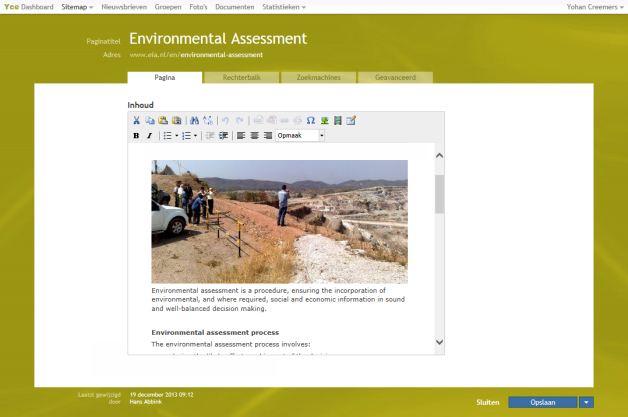Open the Opmaak format dropdown
The height and width of the screenshot is (417, 628).
pos(300,136)
